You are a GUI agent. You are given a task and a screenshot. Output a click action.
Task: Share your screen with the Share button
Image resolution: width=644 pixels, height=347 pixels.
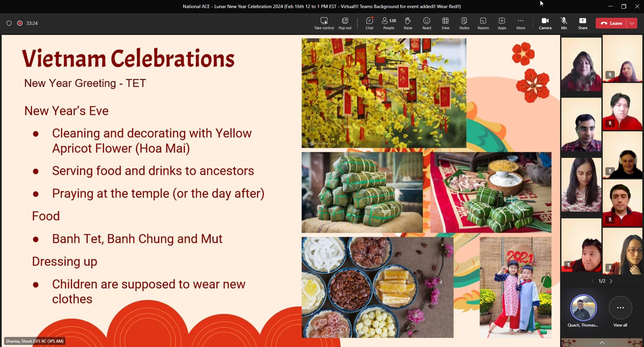click(x=583, y=23)
